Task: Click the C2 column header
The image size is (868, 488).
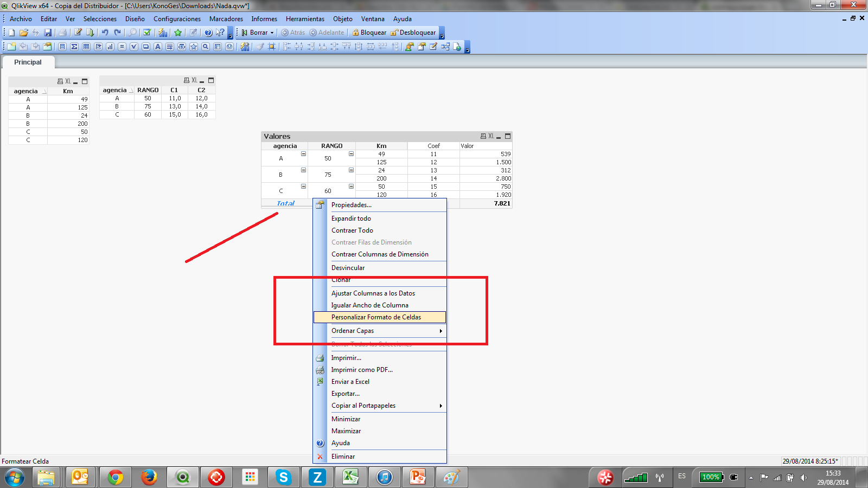Action: click(201, 90)
